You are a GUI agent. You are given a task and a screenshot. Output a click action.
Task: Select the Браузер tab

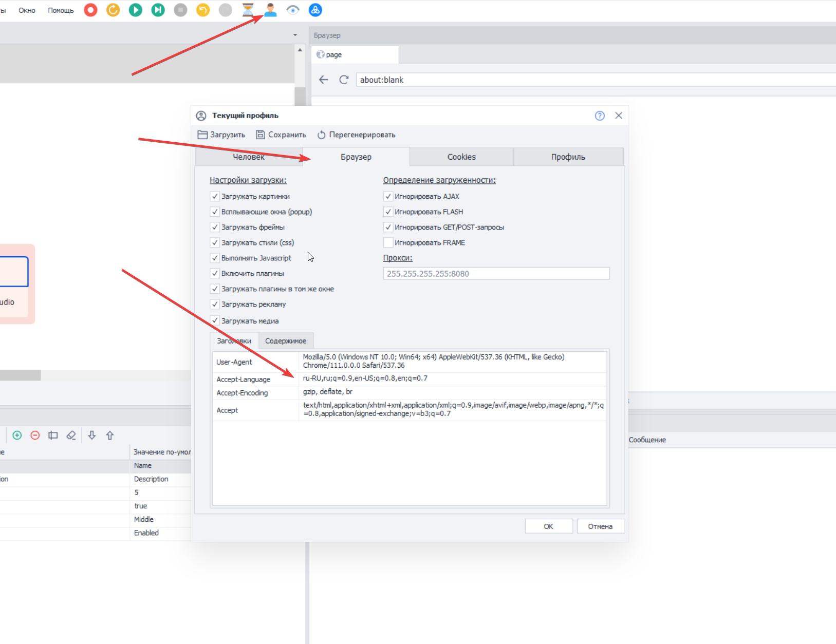coord(356,157)
